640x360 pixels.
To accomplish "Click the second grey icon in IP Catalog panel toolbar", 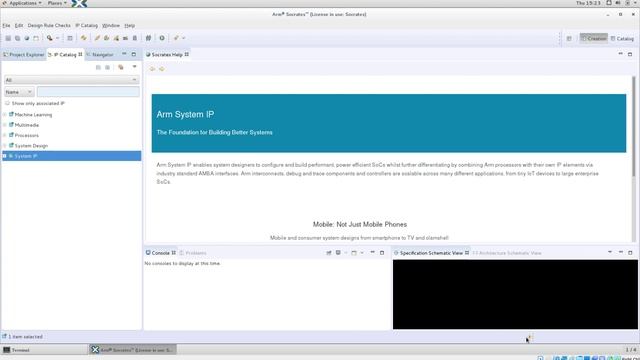I will click(107, 67).
